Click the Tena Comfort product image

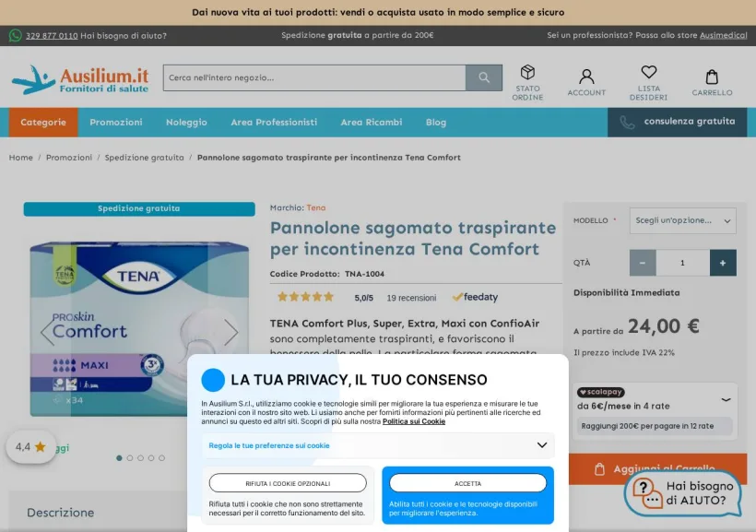(x=139, y=329)
